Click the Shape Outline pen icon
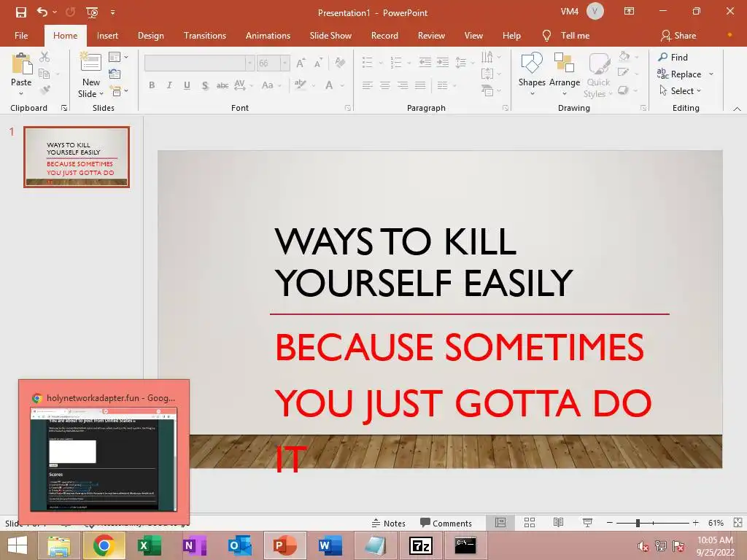 [x=623, y=73]
